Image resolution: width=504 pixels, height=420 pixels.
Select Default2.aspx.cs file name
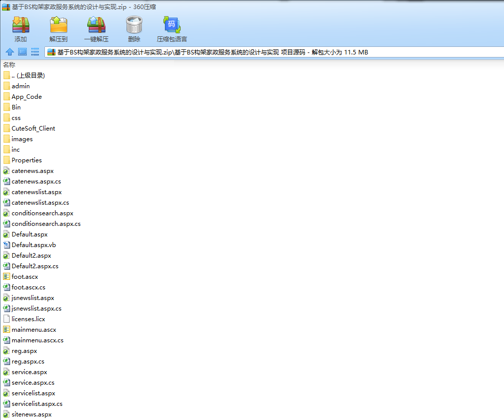click(35, 266)
